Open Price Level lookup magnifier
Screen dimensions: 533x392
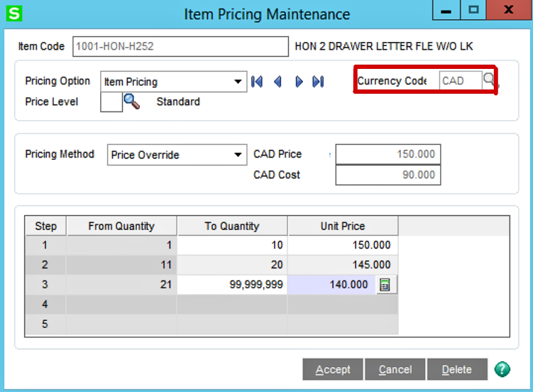tap(132, 102)
